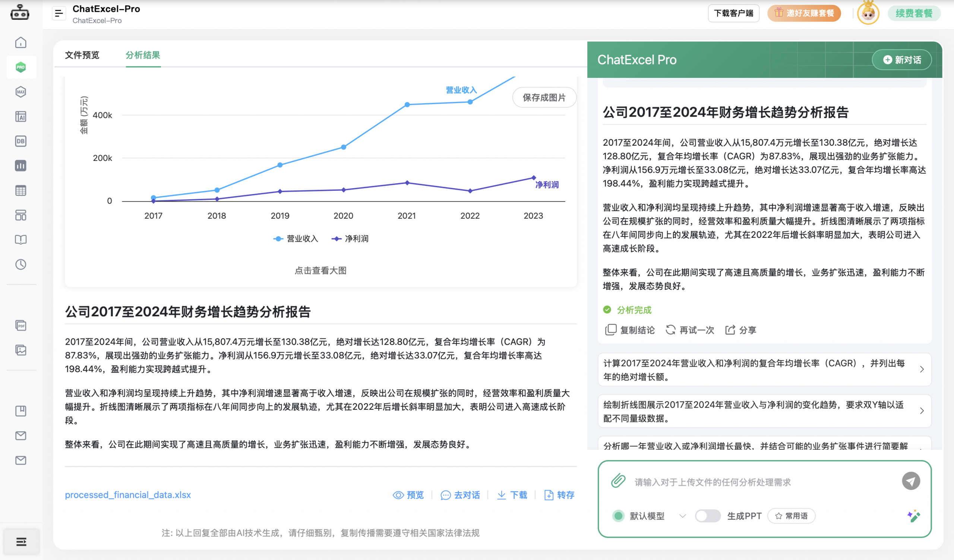The height and width of the screenshot is (560, 954).
Task: Open the PDF tool icon in the sidebar
Action: point(21,325)
